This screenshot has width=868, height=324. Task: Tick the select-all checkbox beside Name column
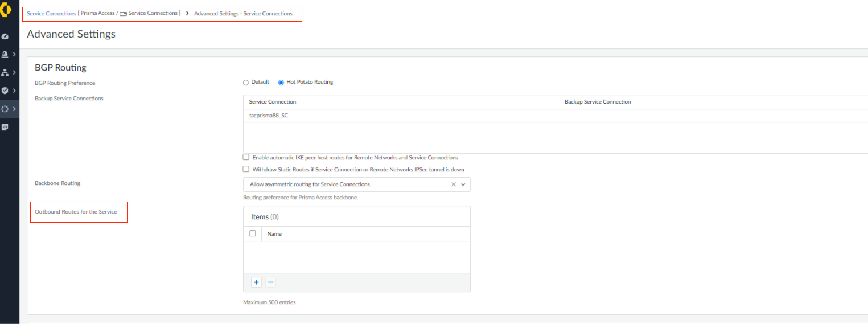(x=253, y=233)
